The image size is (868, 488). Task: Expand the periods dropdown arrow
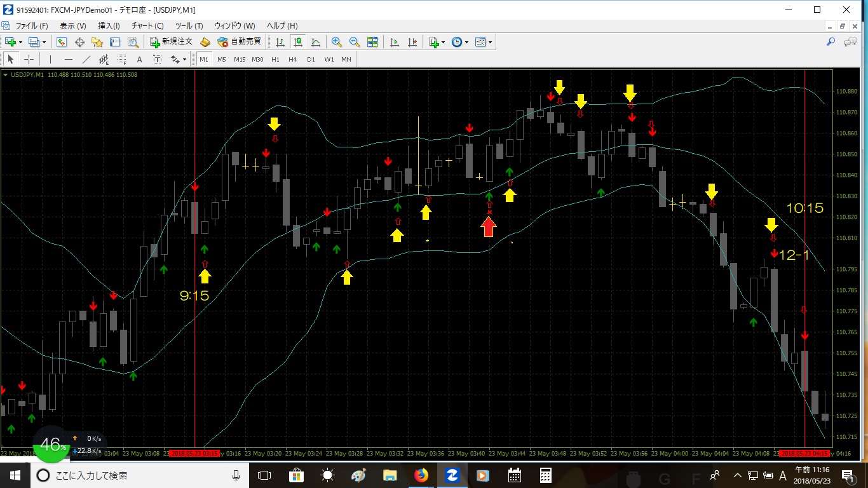466,42
